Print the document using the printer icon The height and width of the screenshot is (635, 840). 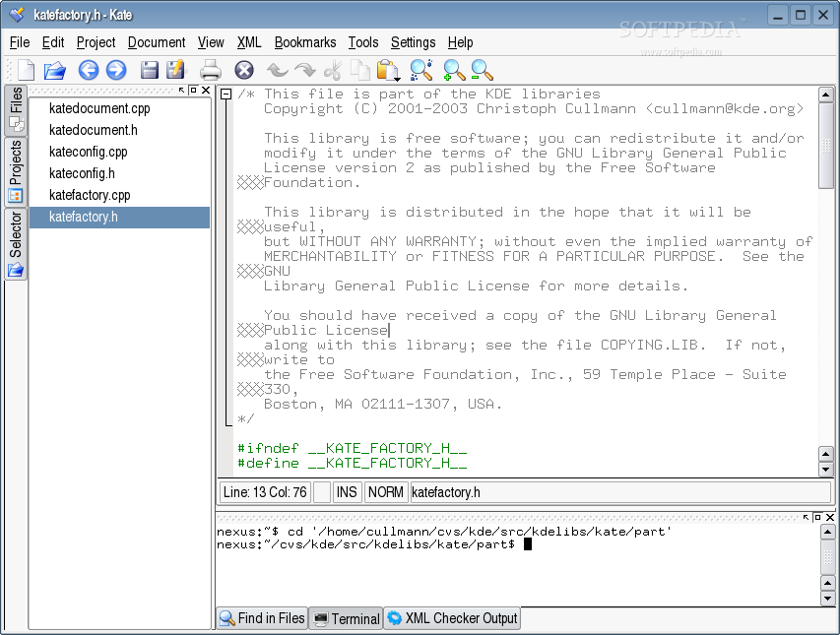tap(211, 70)
